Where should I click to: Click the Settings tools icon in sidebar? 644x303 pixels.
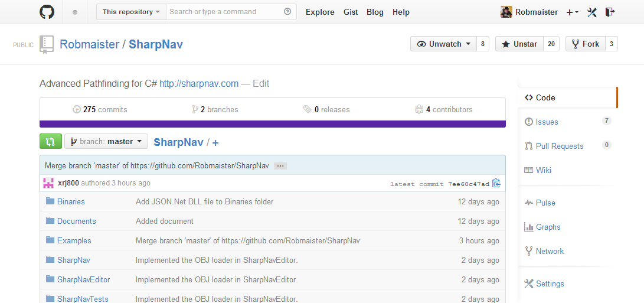coord(528,284)
